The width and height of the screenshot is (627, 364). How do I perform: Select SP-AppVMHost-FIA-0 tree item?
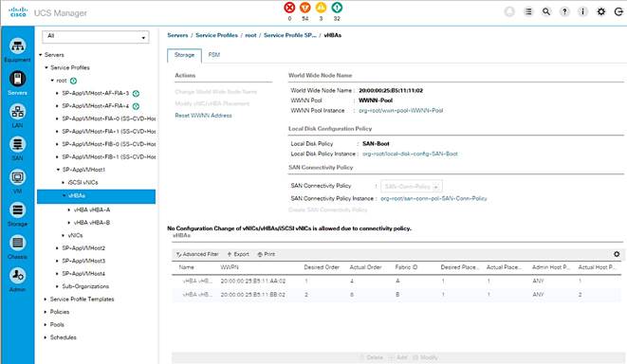108,118
